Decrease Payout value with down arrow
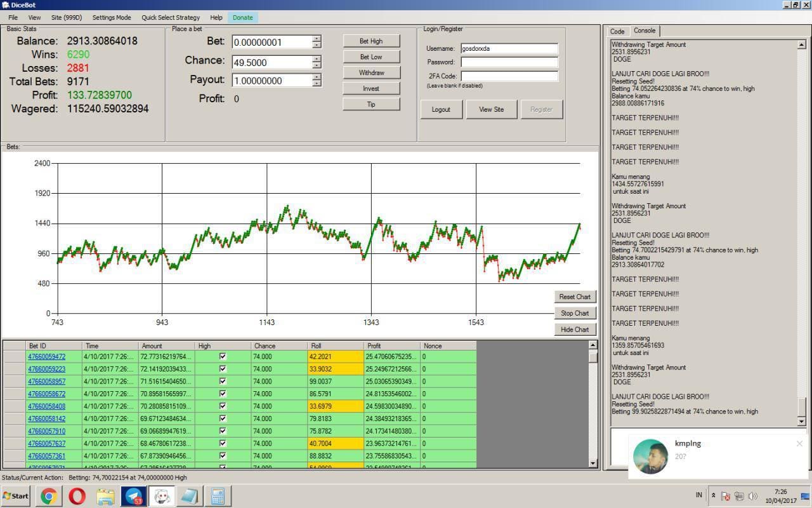The width and height of the screenshot is (812, 508). tap(317, 84)
